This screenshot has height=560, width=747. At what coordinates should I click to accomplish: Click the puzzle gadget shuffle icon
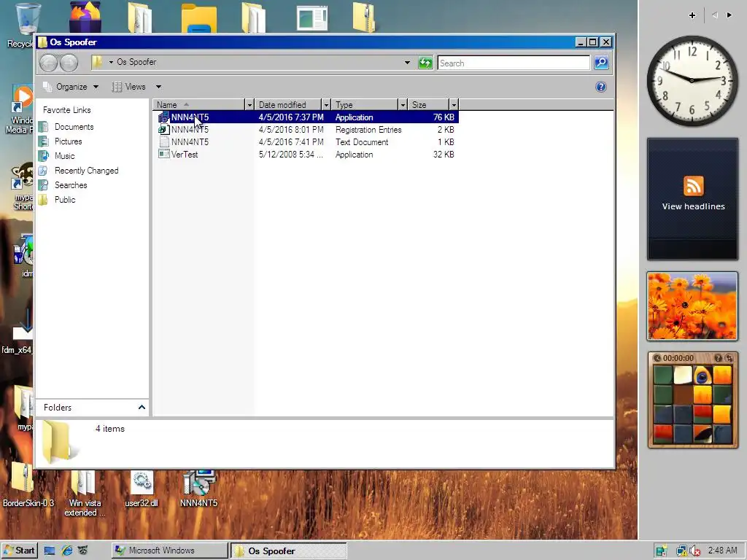point(729,357)
